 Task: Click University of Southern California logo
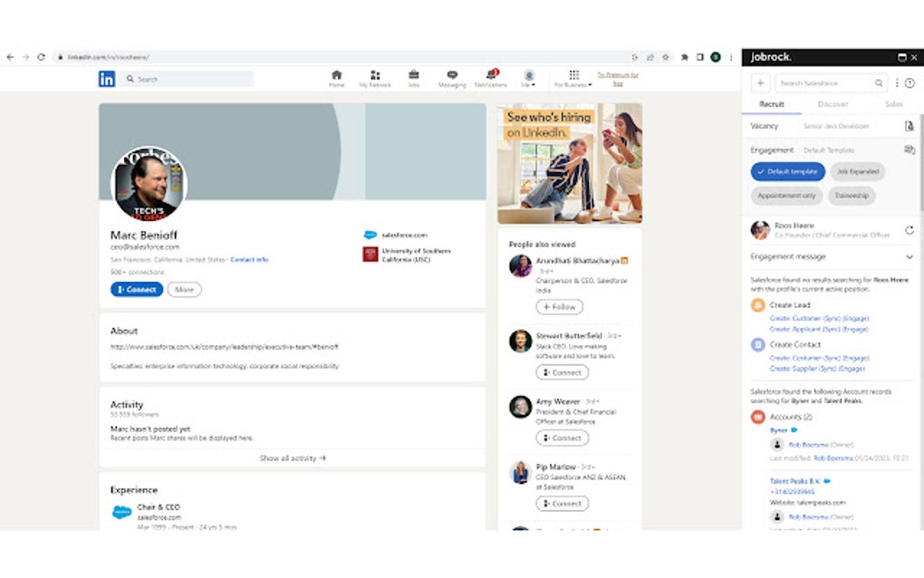371,255
